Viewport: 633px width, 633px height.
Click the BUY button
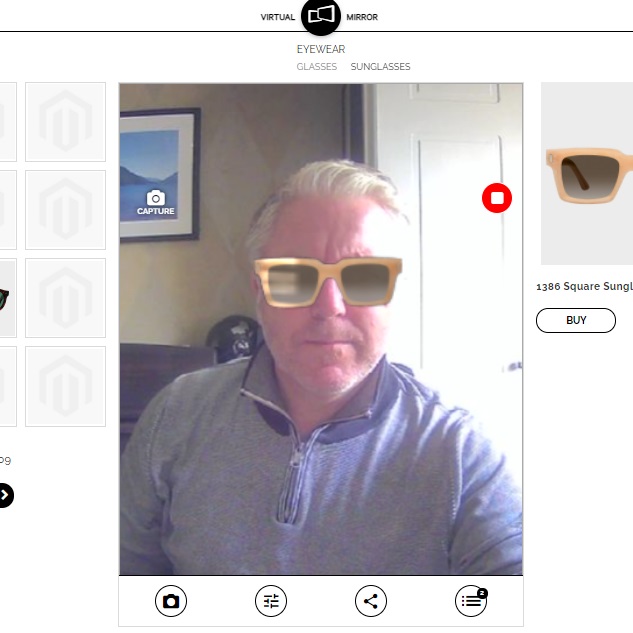[x=576, y=320]
